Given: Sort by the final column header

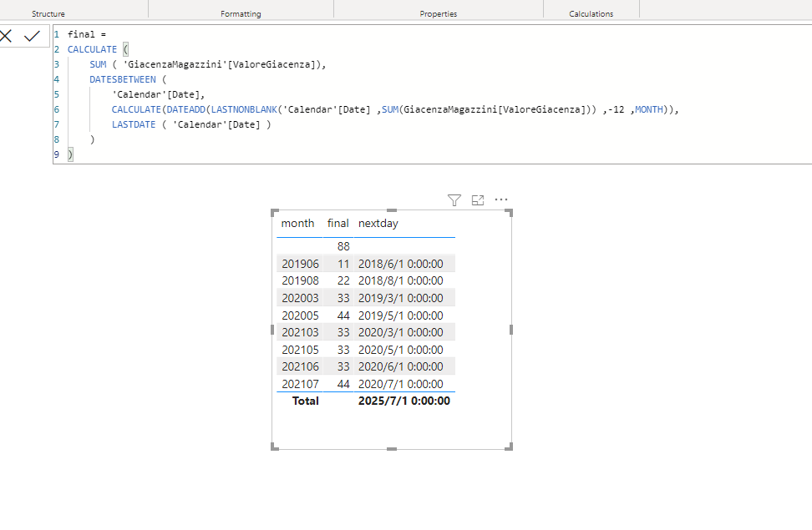Looking at the screenshot, I should click(x=337, y=223).
